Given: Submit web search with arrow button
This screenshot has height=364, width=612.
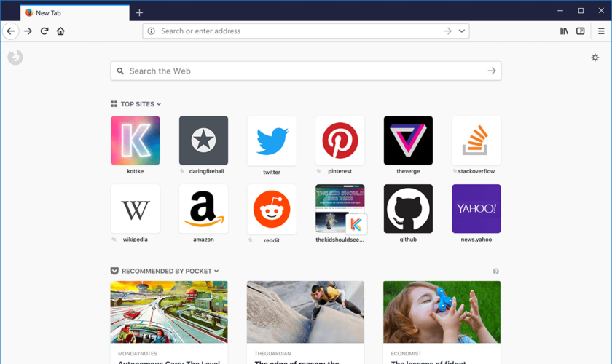Looking at the screenshot, I should 491,71.
